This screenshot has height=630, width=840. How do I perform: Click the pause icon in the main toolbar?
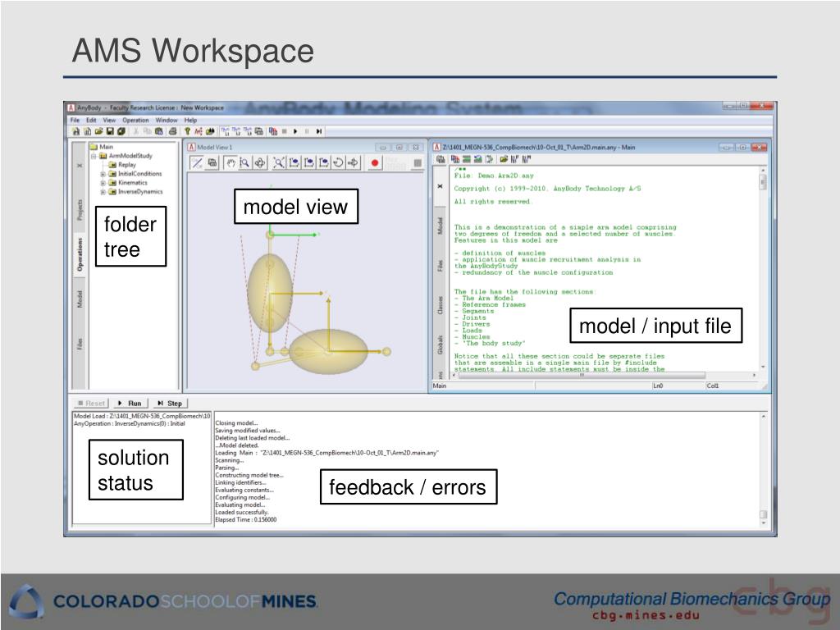[x=307, y=131]
